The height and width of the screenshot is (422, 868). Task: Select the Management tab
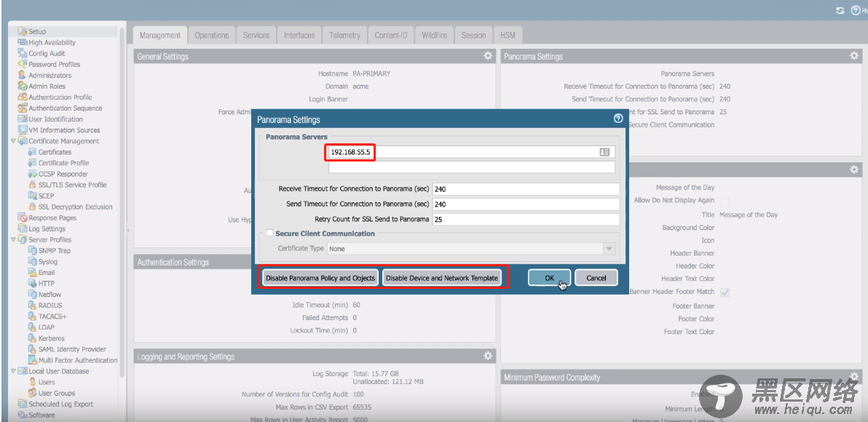tap(160, 36)
